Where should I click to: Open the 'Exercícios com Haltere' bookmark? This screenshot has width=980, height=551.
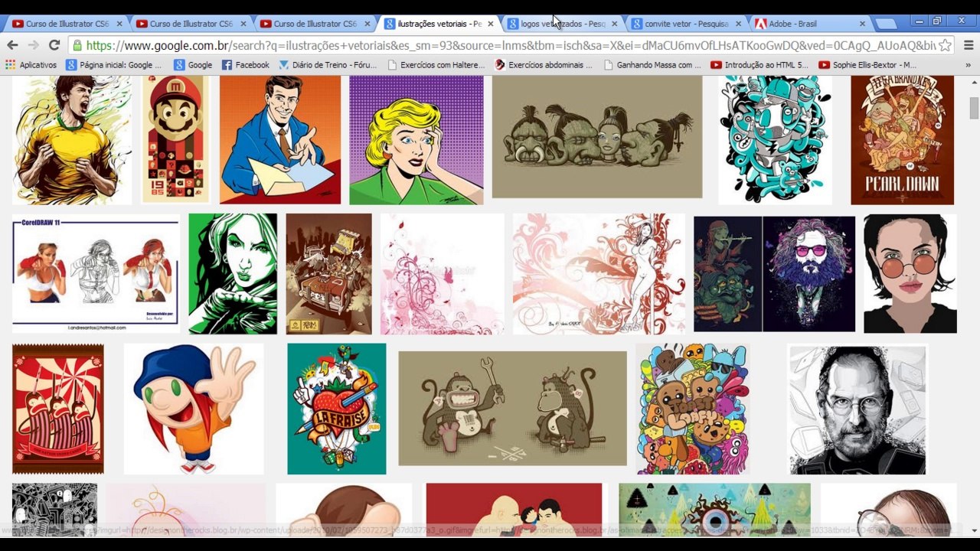point(436,65)
